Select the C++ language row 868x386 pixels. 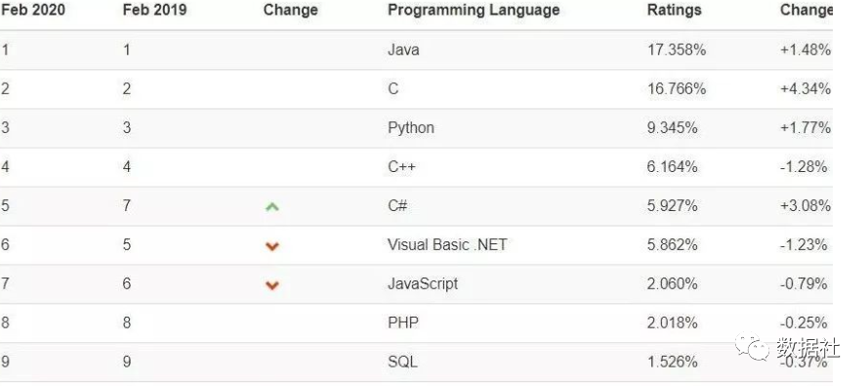coord(416,167)
